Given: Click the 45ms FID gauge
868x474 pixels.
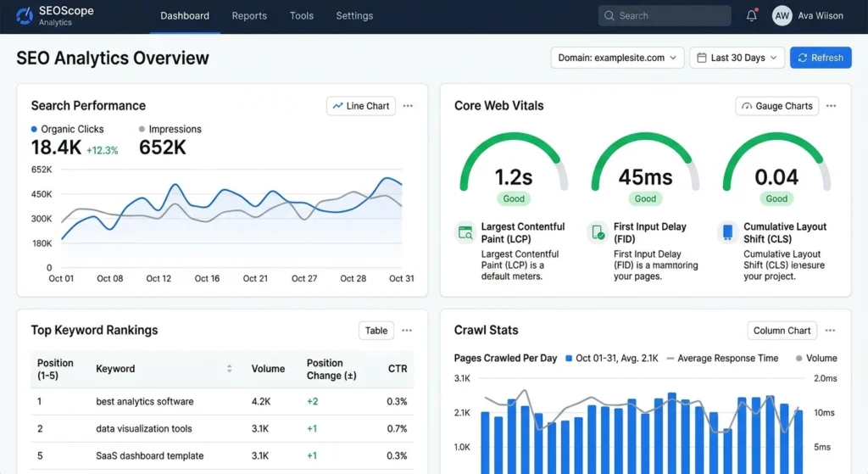Looking at the screenshot, I should point(645,162).
